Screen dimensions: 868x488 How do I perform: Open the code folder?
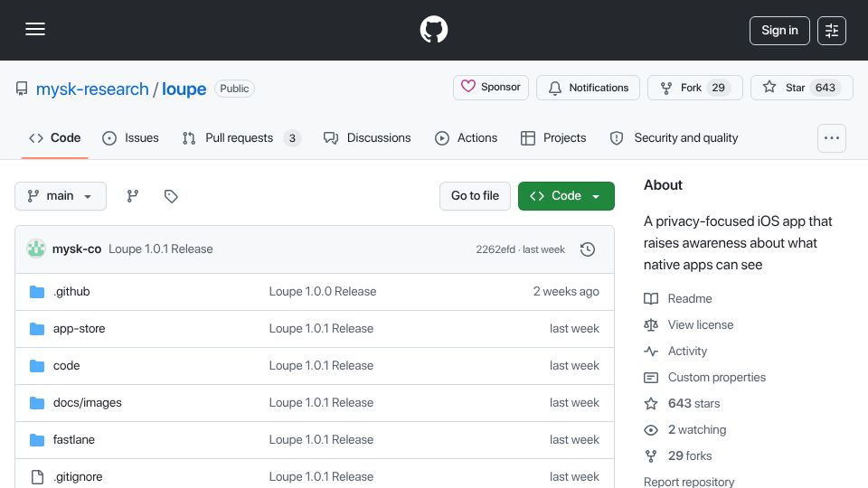[x=66, y=366]
